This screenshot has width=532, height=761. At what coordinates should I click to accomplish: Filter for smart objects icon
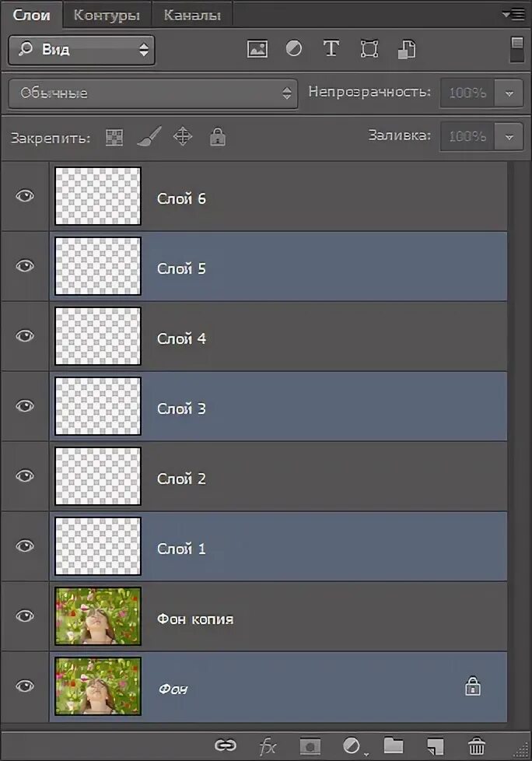tap(407, 49)
